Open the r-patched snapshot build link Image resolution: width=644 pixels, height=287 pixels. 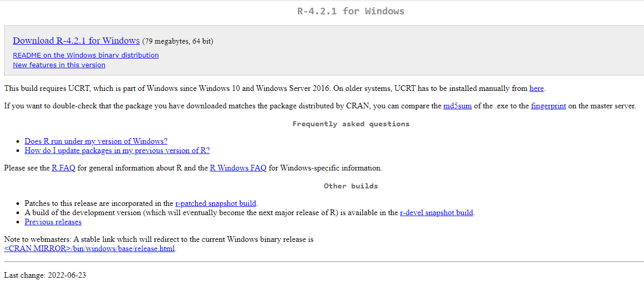(216, 203)
